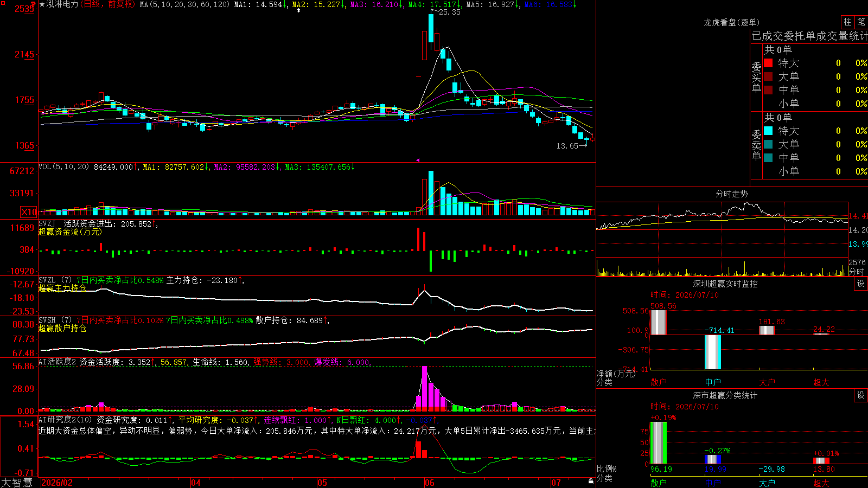
Task: Select the 深圳超赢实时监控 panel title
Action: tap(725, 284)
